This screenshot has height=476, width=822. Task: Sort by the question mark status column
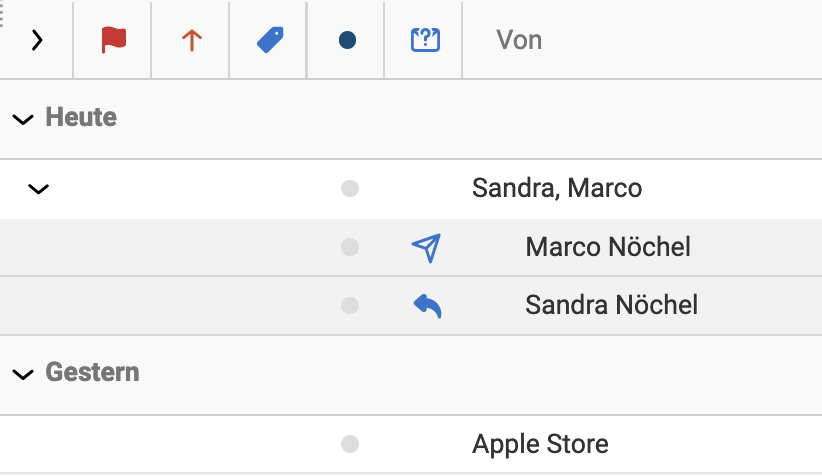[425, 40]
